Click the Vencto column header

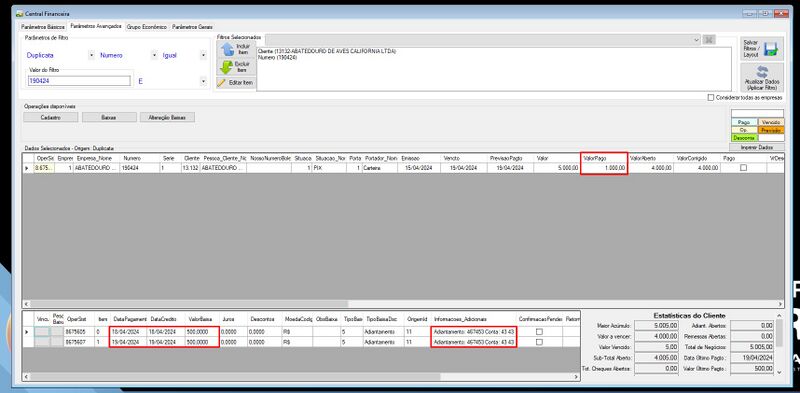[x=464, y=158]
